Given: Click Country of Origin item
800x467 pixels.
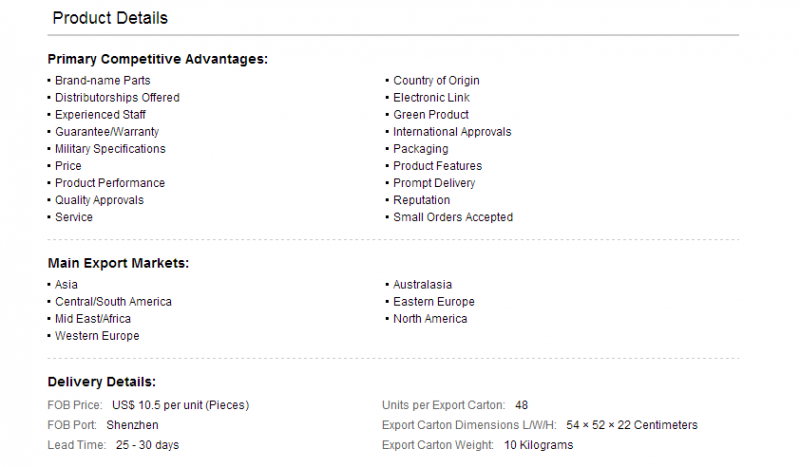Looking at the screenshot, I should coord(436,81).
